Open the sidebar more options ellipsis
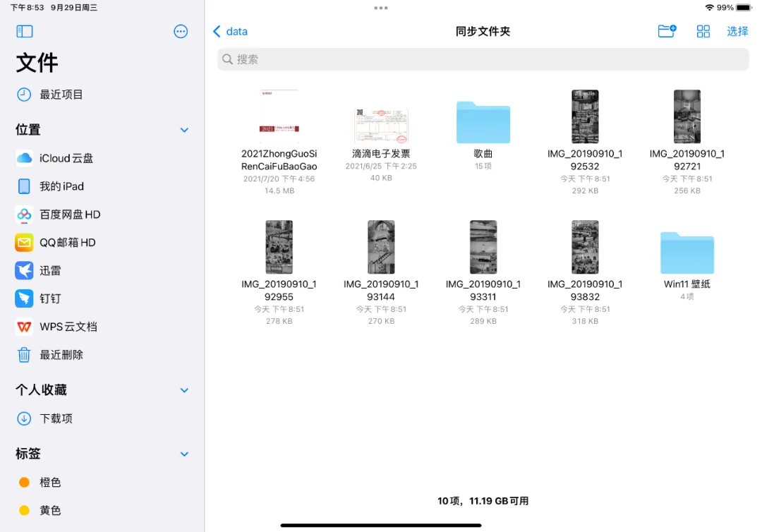 (x=181, y=32)
